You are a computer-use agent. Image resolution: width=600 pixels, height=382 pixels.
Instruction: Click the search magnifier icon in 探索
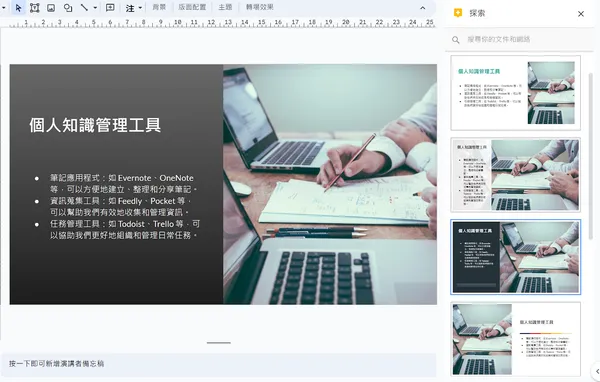point(455,40)
